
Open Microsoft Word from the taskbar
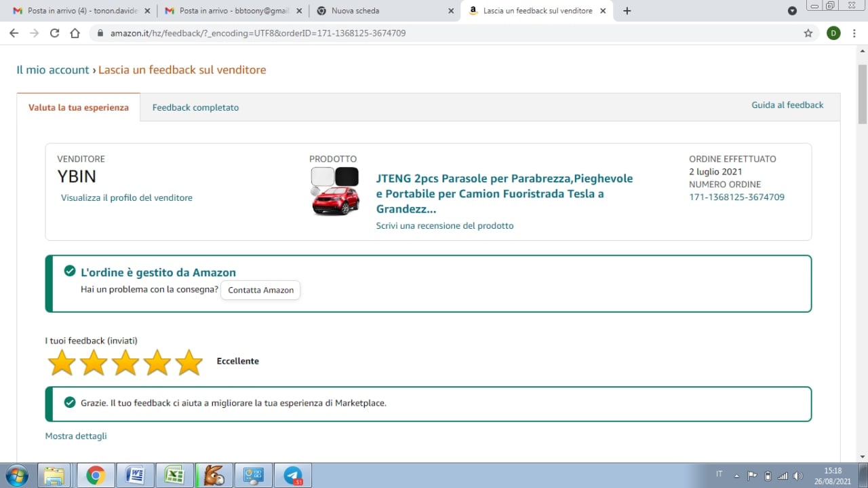[x=135, y=476]
